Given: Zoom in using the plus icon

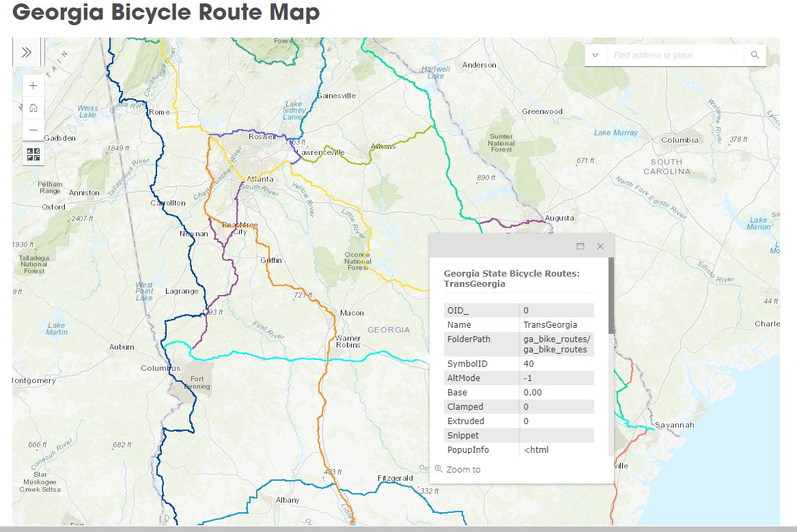Looking at the screenshot, I should (x=33, y=85).
